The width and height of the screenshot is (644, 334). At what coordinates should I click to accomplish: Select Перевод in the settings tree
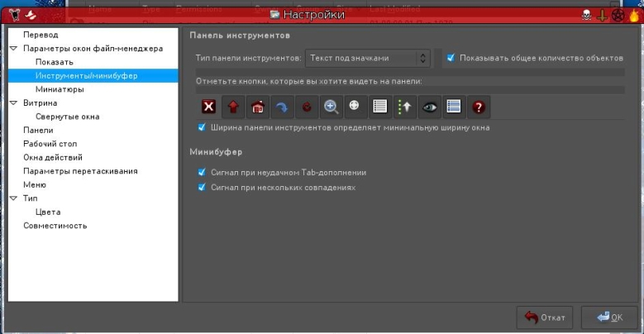[x=41, y=35]
